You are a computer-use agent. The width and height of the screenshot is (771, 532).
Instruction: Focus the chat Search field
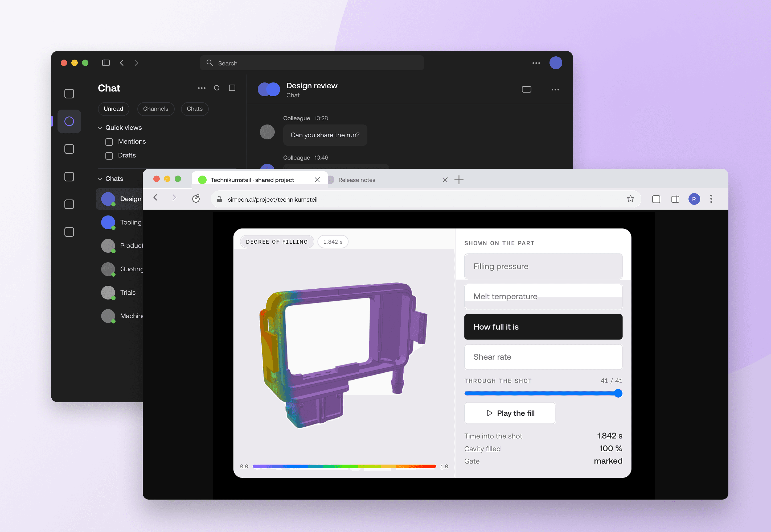pyautogui.click(x=311, y=63)
